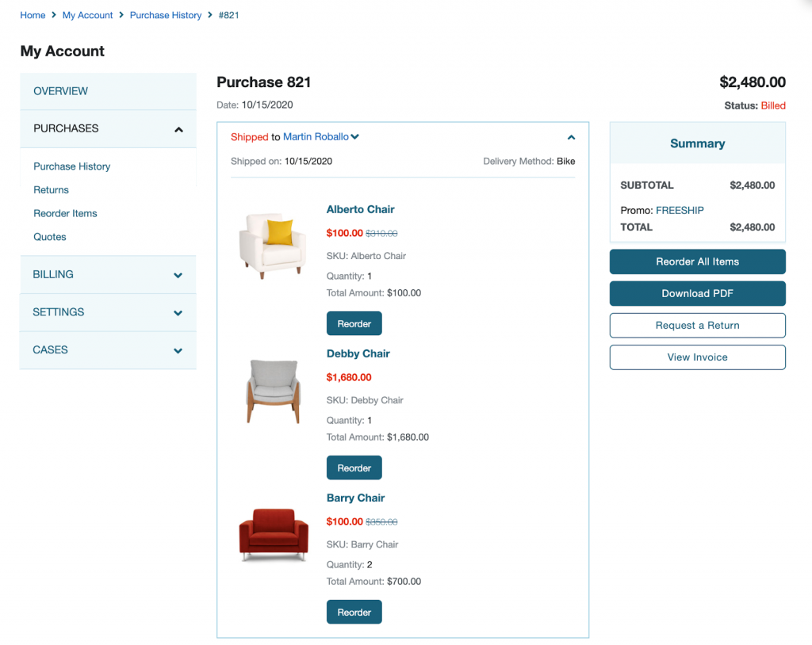Expand the Cases section chevron
This screenshot has width=812, height=645.
[178, 350]
